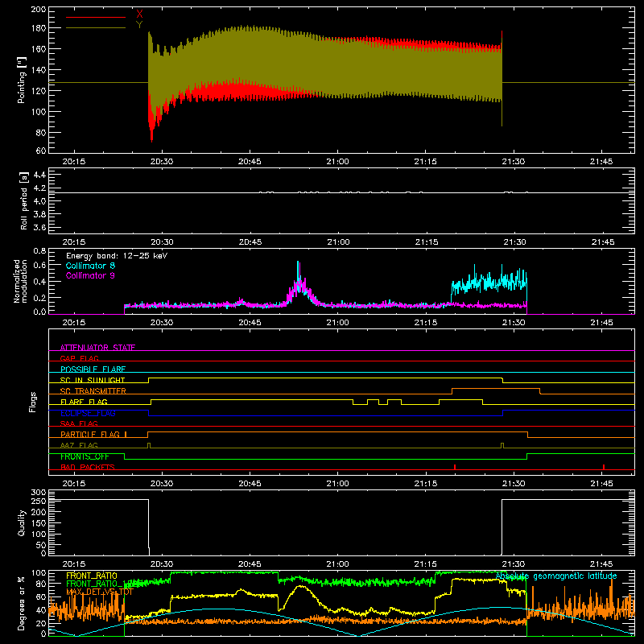
Task: Click the green FRONTS_OFF label
Action: (x=85, y=456)
